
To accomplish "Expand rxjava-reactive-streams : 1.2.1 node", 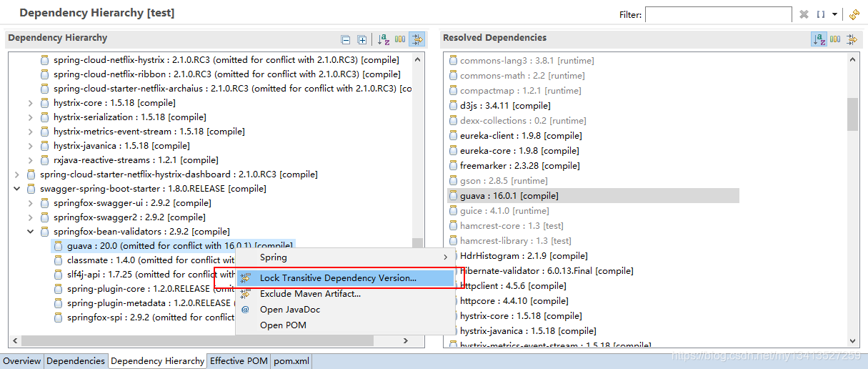I will (x=30, y=160).
